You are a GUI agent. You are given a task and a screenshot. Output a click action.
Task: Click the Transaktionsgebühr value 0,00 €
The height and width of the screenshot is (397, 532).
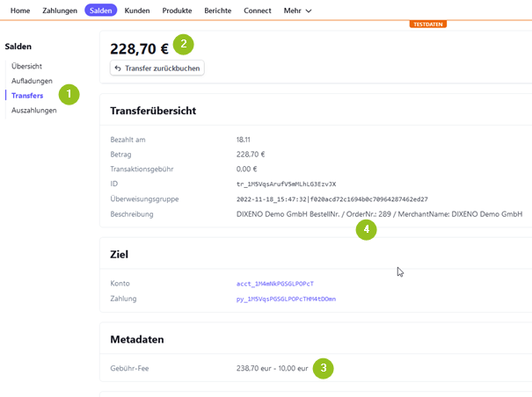pos(247,169)
